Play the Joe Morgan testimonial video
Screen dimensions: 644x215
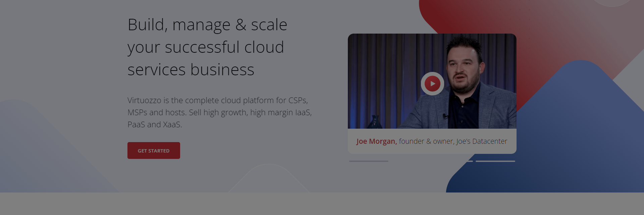pos(432,84)
